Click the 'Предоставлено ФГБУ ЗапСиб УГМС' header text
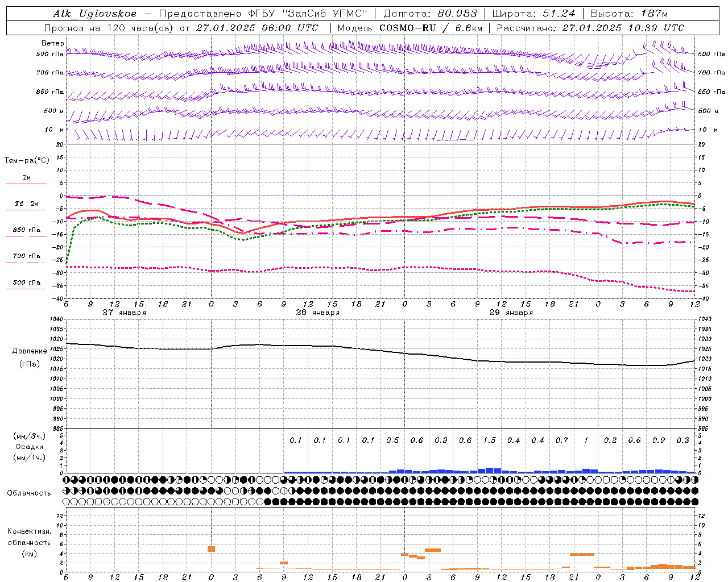The height and width of the screenshot is (582, 728). [263, 14]
